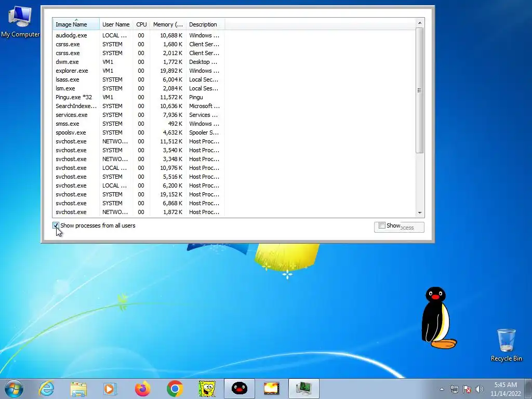Switch to the Pingu app taskbar button

pyautogui.click(x=239, y=389)
